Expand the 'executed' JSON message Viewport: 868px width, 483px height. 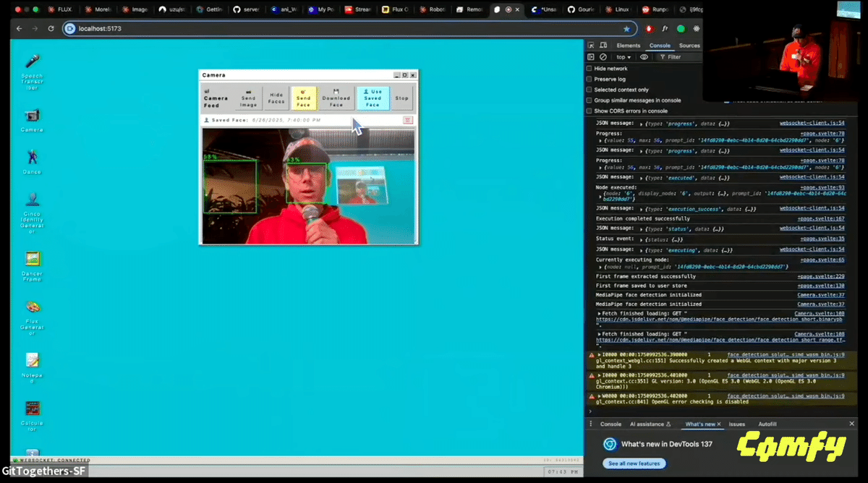tap(642, 177)
